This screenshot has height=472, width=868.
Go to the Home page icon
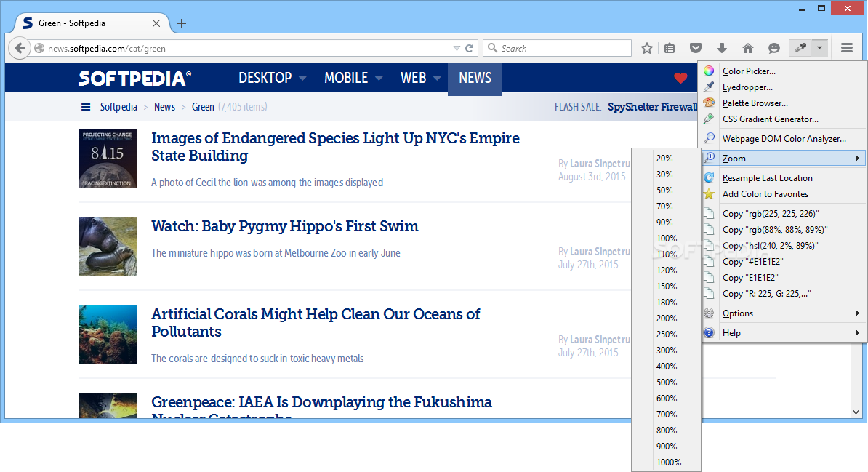748,48
